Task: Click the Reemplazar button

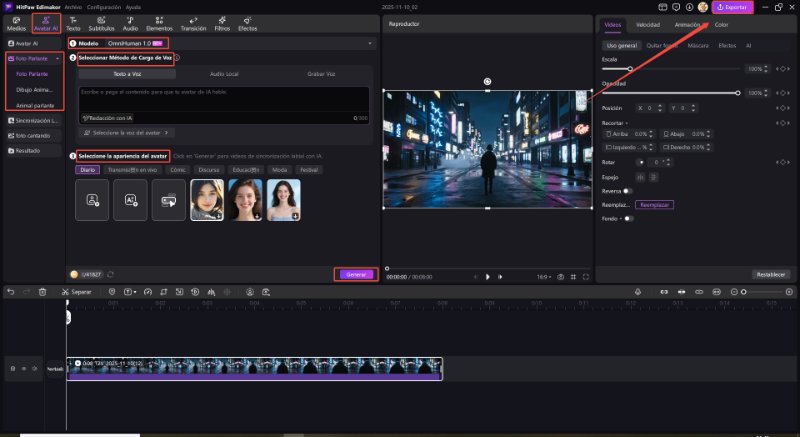Action: tap(654, 204)
